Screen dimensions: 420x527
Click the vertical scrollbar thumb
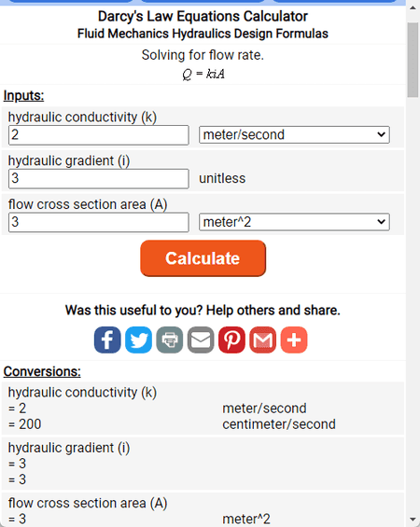click(x=413, y=60)
